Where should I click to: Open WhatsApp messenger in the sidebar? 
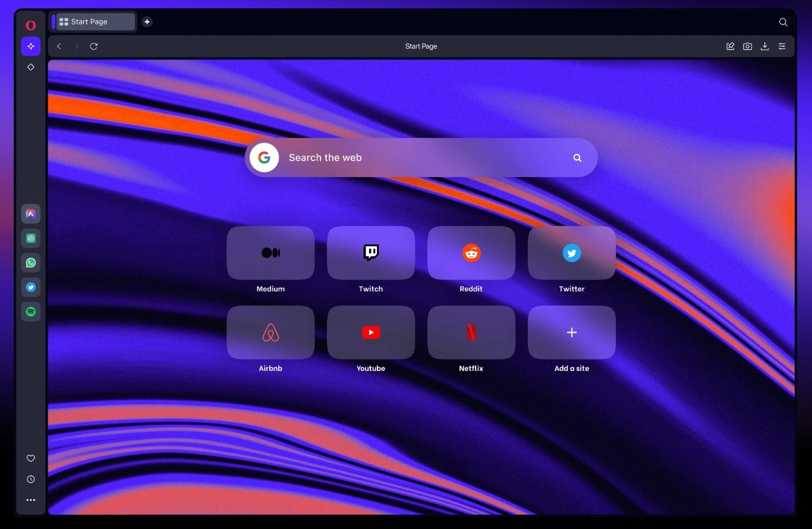click(x=31, y=263)
